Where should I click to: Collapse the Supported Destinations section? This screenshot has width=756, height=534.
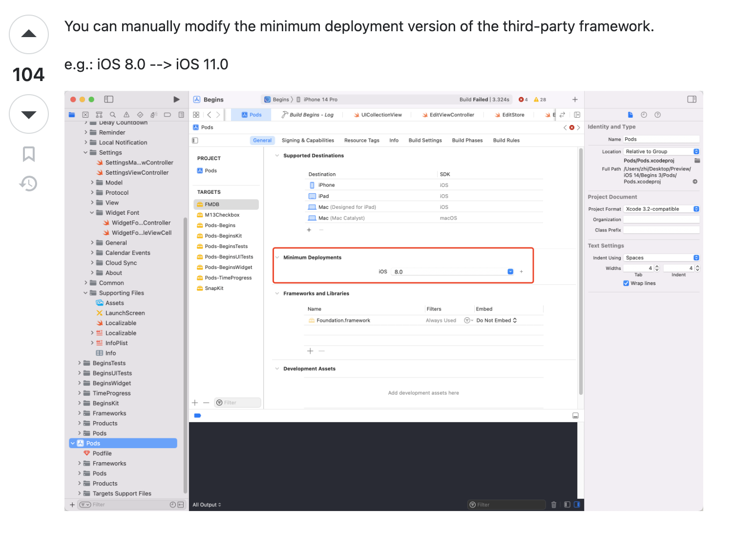[x=277, y=156]
